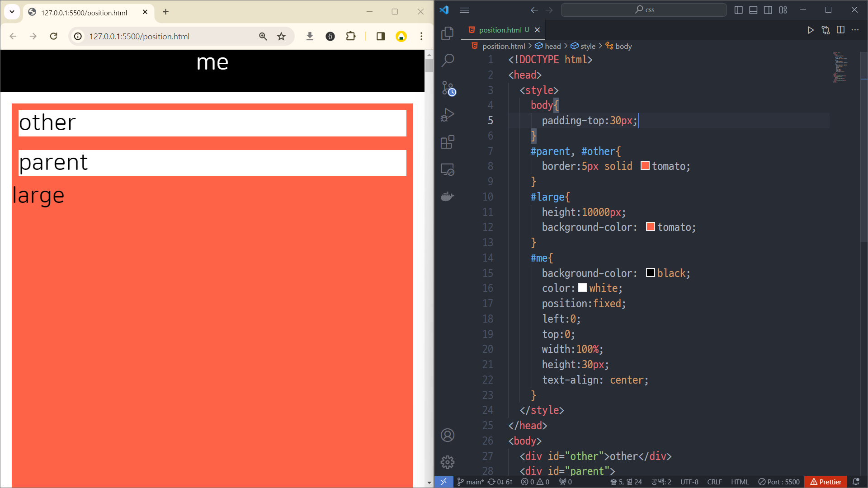Screen dimensions: 868x488
Task: Toggle the primary side bar layout button
Action: (x=738, y=10)
